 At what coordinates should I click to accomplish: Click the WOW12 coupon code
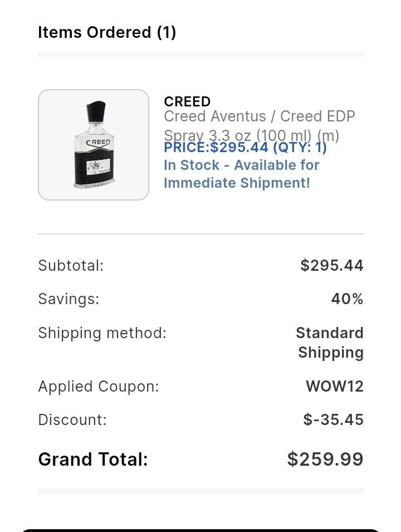(x=334, y=387)
